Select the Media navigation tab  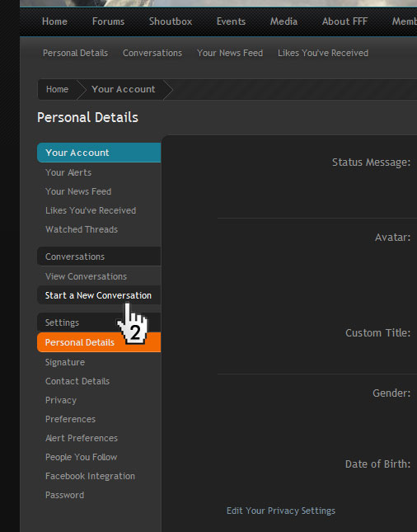click(283, 21)
